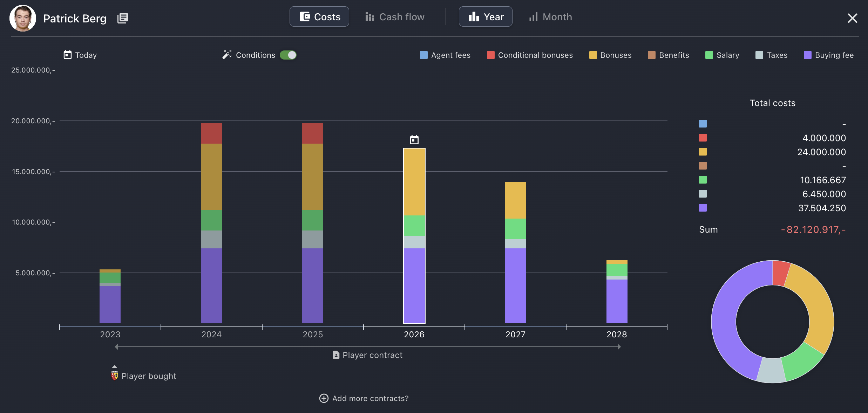Image resolution: width=868 pixels, height=413 pixels.
Task: Open the document icon next to Patrick Berg
Action: [123, 18]
